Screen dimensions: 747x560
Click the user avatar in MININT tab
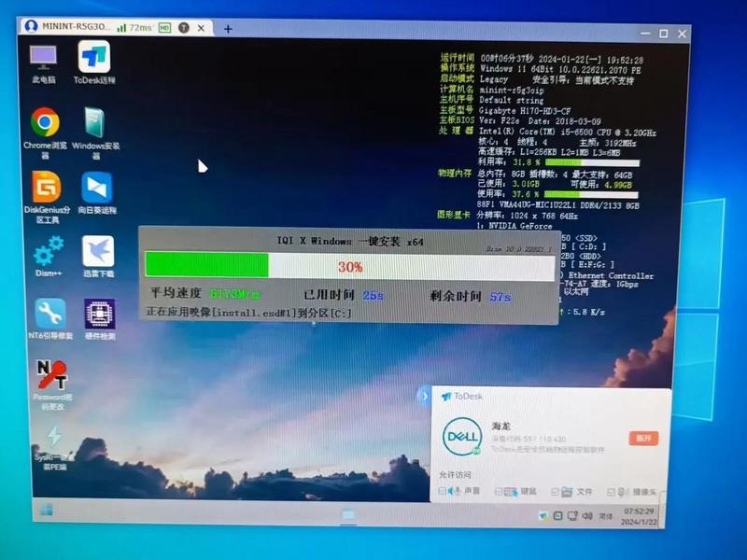[x=32, y=26]
